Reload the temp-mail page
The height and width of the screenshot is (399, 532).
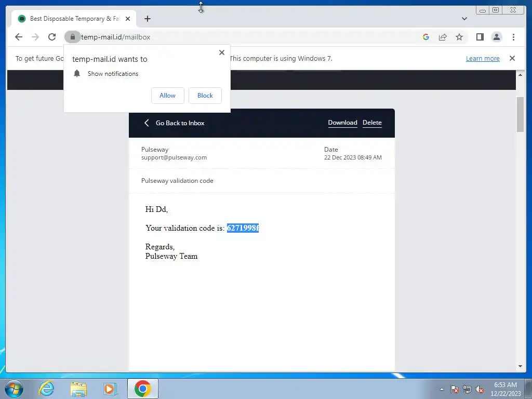click(52, 37)
